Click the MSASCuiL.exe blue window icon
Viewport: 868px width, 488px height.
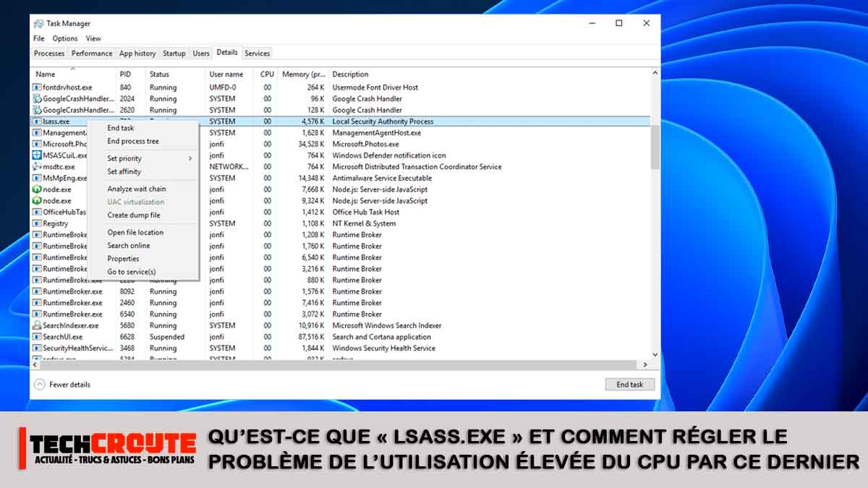[38, 155]
